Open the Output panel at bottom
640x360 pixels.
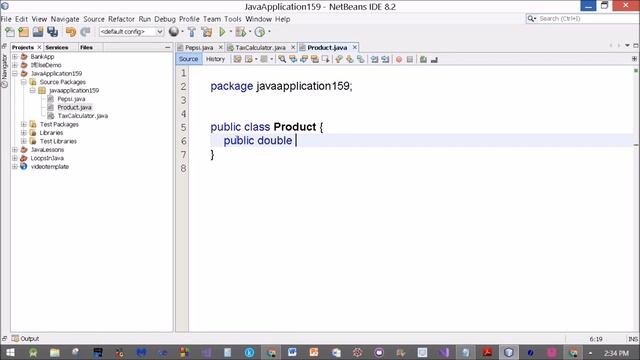25,338
